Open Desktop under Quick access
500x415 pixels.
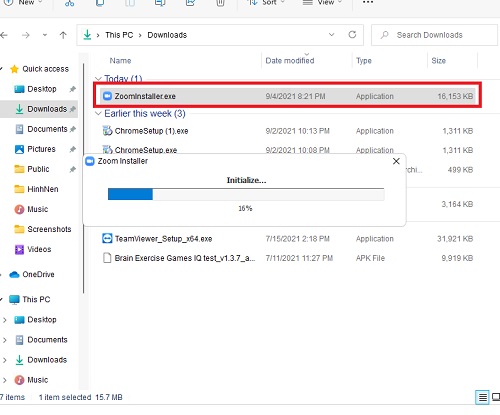coord(42,89)
